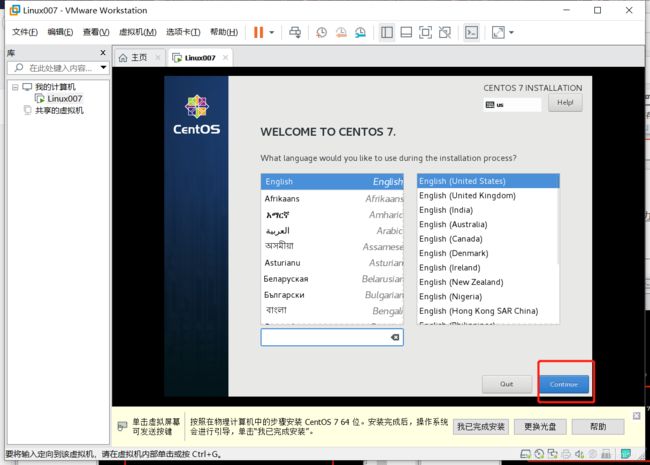Click the CentOS logo
This screenshot has width=650, height=465.
coord(196,114)
